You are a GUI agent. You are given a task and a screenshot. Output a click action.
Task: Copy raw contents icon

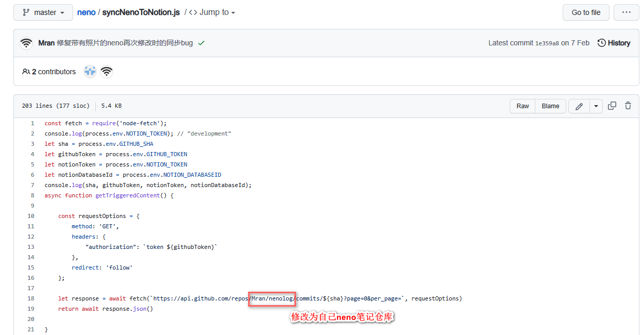coord(612,106)
